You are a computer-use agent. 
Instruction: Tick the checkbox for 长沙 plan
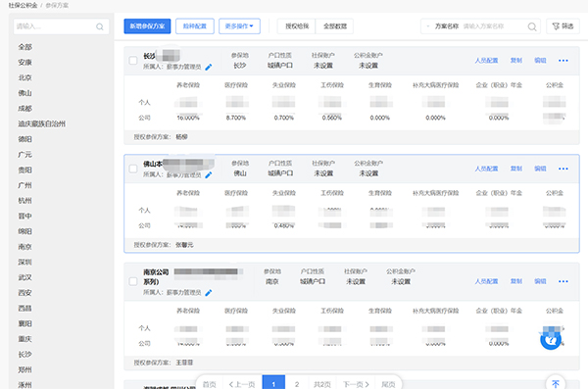click(133, 61)
